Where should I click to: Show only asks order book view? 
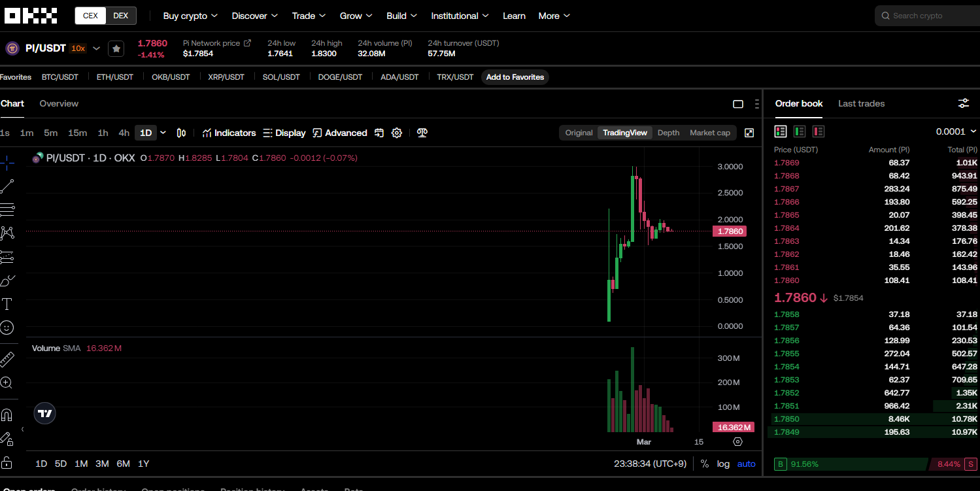[x=819, y=131]
